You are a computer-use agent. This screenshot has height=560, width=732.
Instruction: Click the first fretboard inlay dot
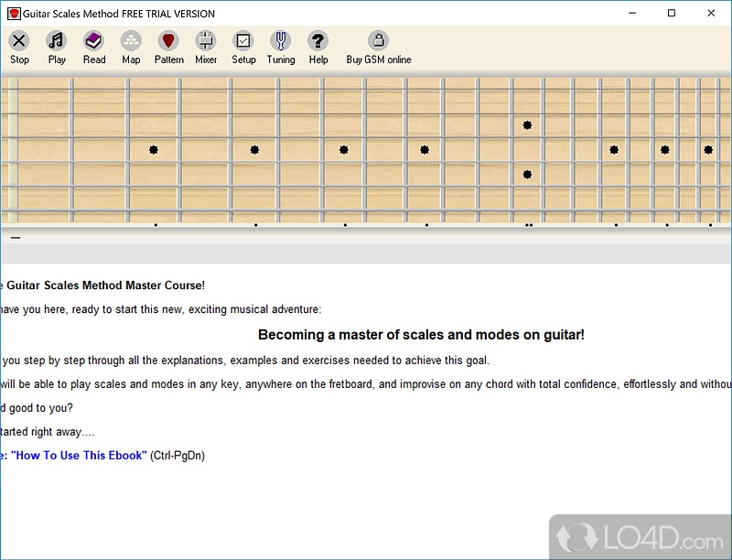pos(154,150)
